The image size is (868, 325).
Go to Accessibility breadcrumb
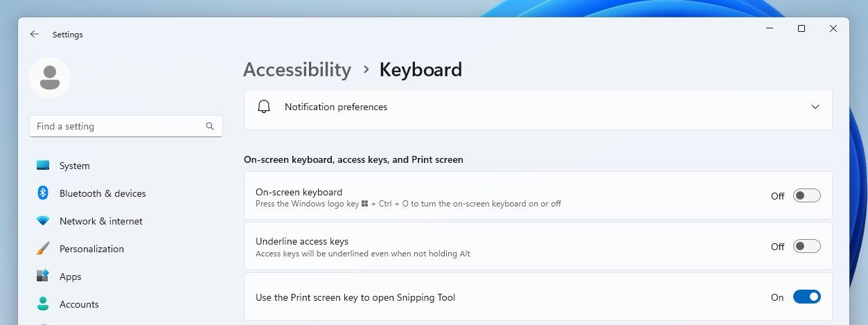[297, 69]
